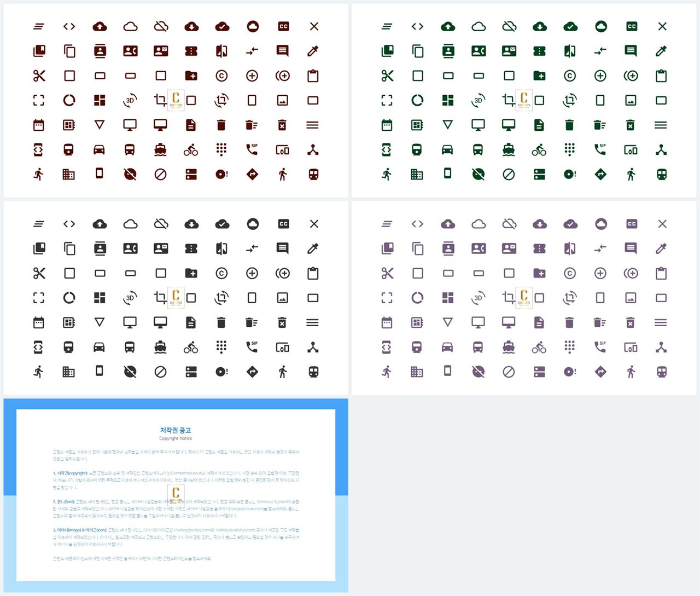Select the green device hub icon

(661, 149)
